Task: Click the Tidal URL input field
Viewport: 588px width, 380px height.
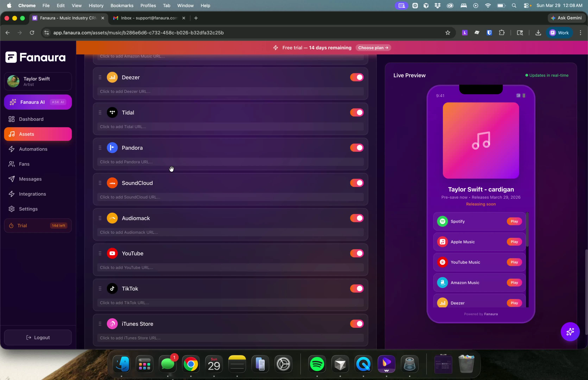Action: pos(230,127)
